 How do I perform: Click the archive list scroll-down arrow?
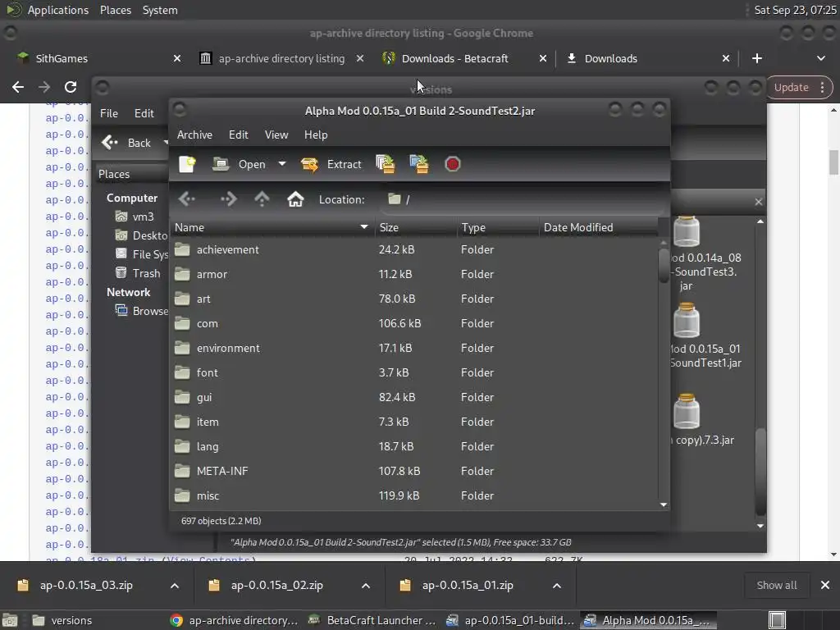point(664,504)
